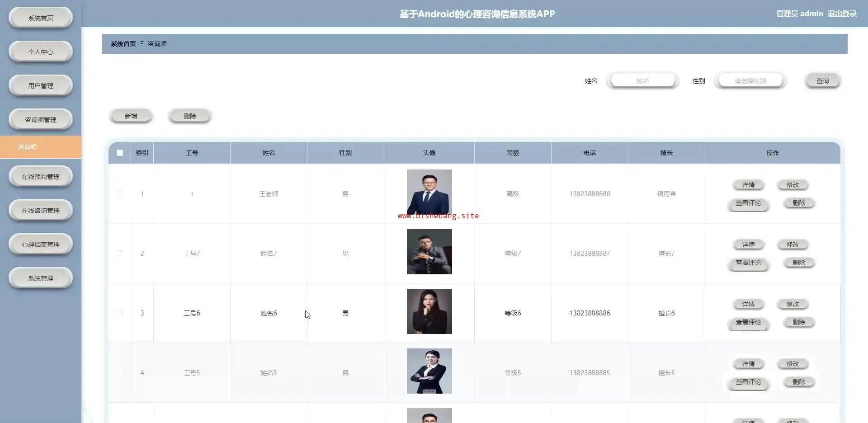Open the 性别 selection dropdown
Viewport: 868px width, 423px height.
point(750,80)
